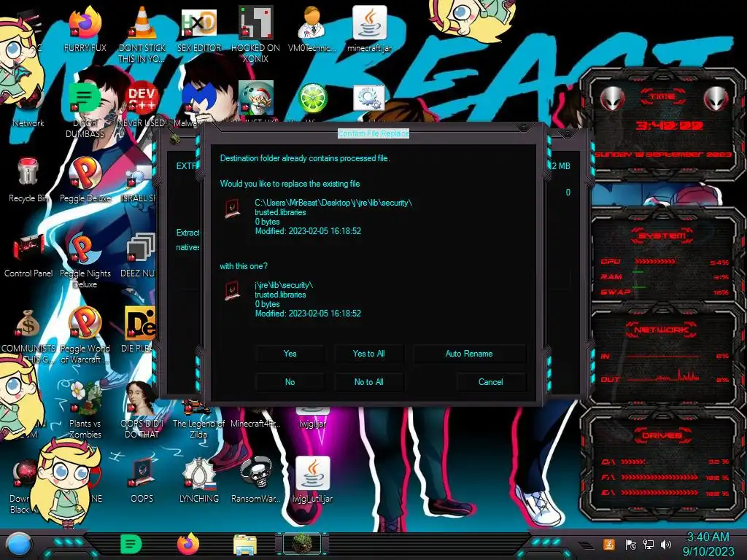
Task: Switch to the Minecraft block taskbar window
Action: pyautogui.click(x=302, y=544)
